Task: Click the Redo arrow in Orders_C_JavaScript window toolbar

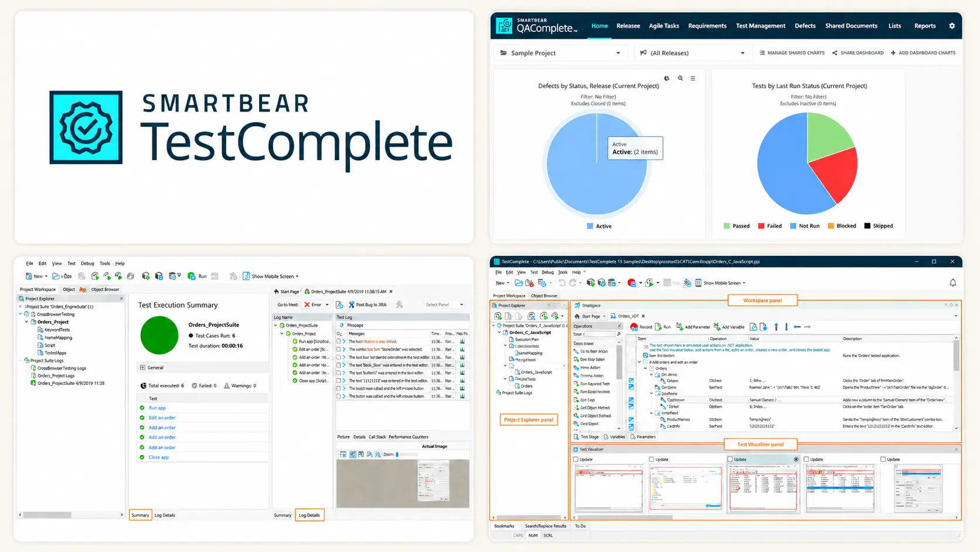Action: 573,283
